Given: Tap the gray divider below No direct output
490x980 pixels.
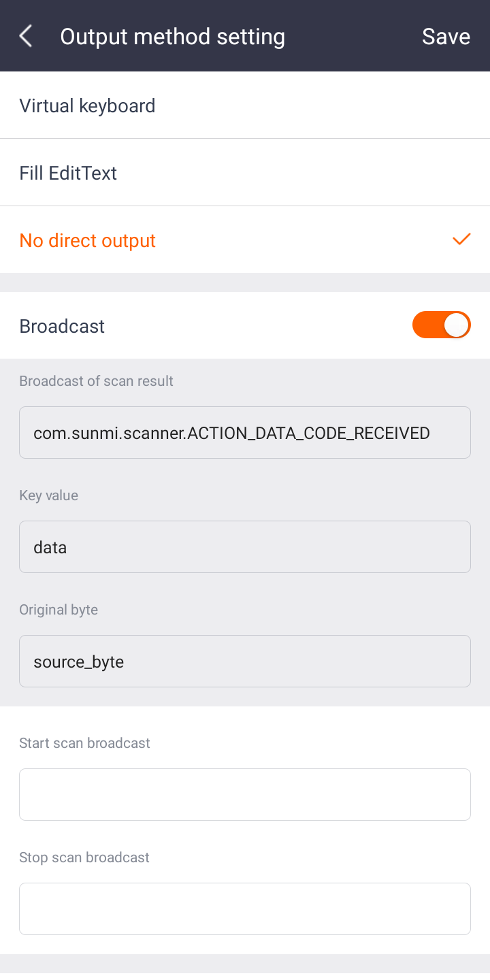Looking at the screenshot, I should coord(245,282).
